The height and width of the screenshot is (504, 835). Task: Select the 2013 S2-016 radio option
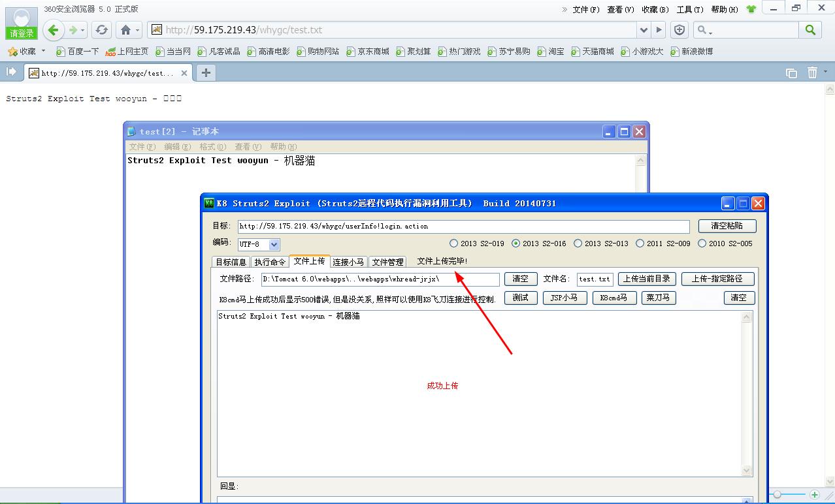(x=539, y=244)
